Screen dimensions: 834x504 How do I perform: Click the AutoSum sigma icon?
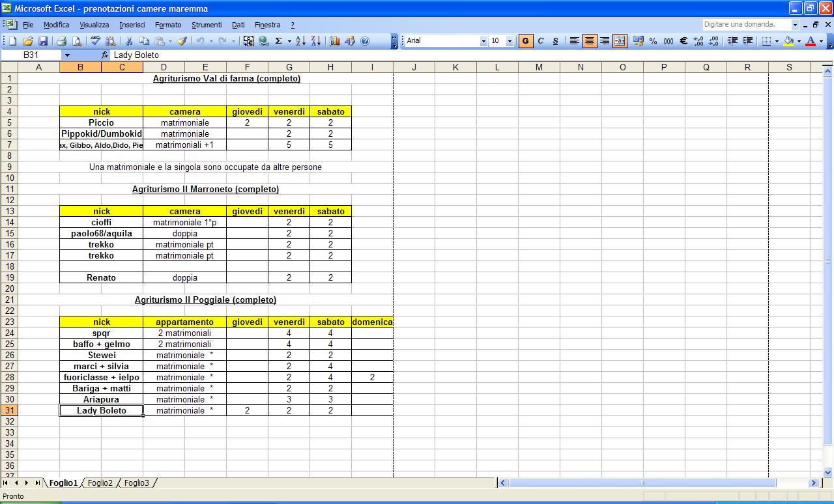click(x=278, y=41)
